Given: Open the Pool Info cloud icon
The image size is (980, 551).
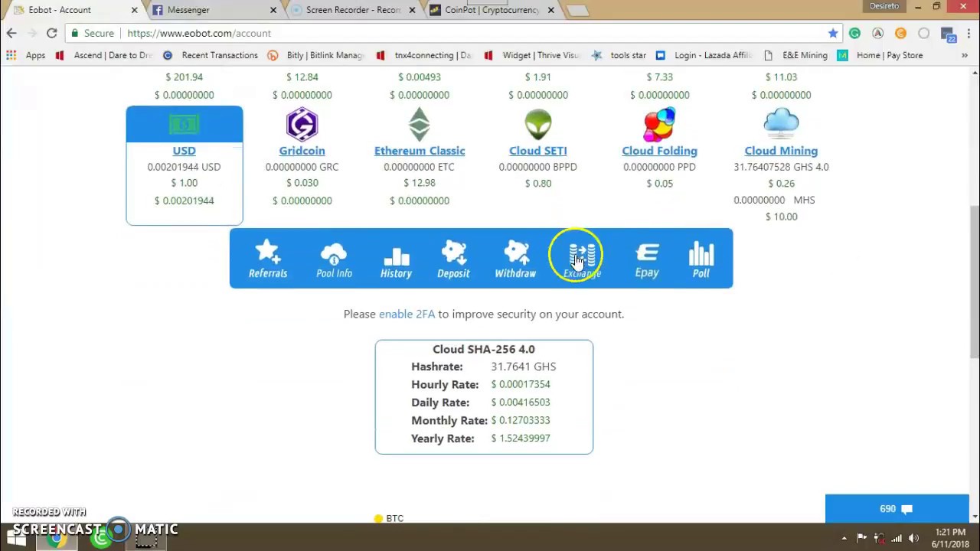Looking at the screenshot, I should [334, 259].
